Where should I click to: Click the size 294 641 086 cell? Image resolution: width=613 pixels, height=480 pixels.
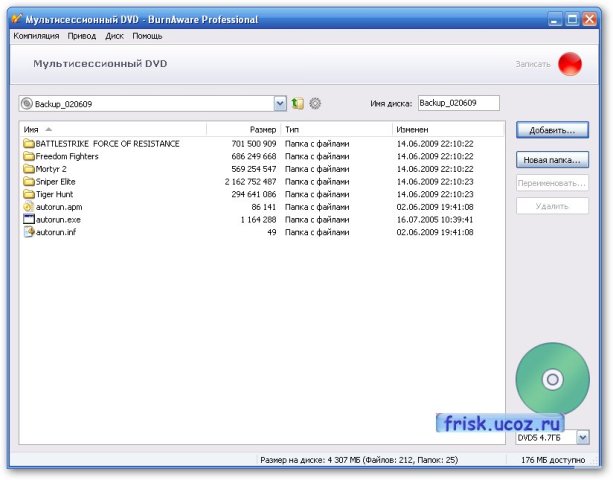254,194
